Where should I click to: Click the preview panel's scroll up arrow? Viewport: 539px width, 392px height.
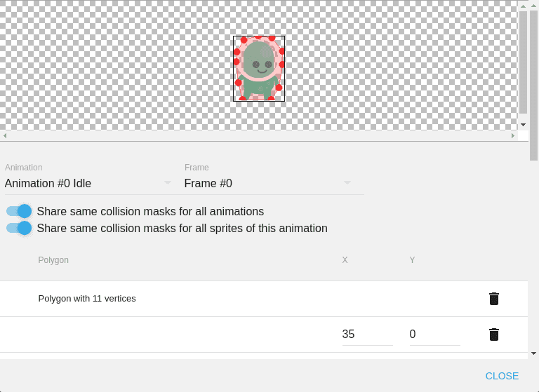click(x=523, y=6)
